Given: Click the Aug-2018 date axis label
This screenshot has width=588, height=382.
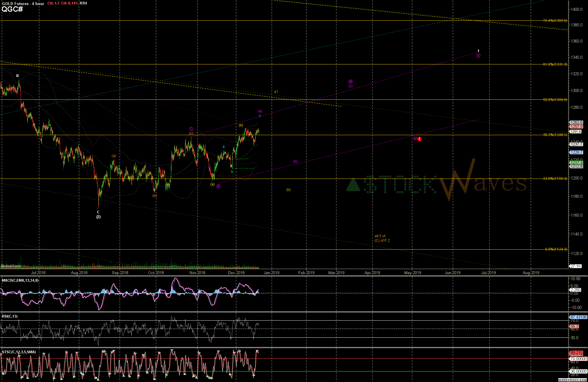Looking at the screenshot, I should coord(79,273).
